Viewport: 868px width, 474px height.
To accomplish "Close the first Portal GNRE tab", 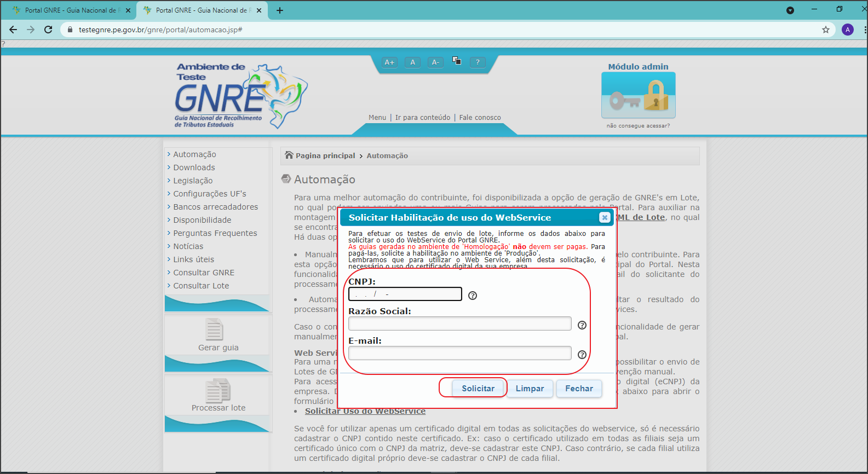I will (128, 10).
